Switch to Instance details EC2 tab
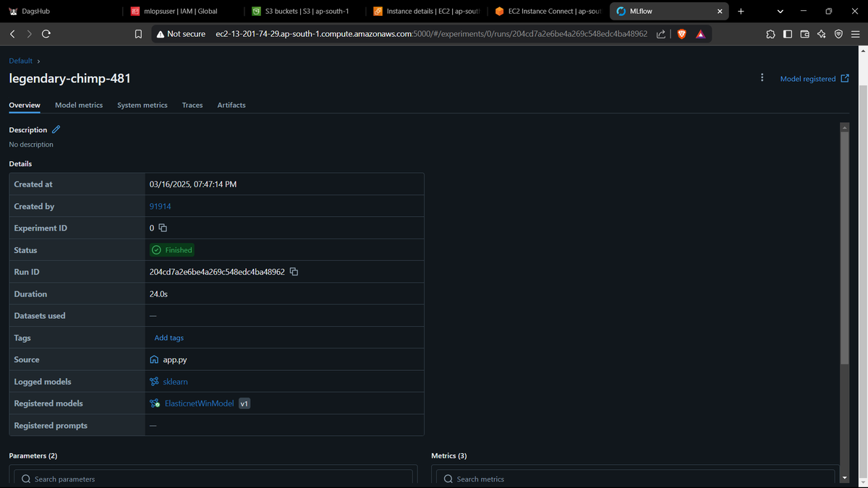 (x=425, y=12)
